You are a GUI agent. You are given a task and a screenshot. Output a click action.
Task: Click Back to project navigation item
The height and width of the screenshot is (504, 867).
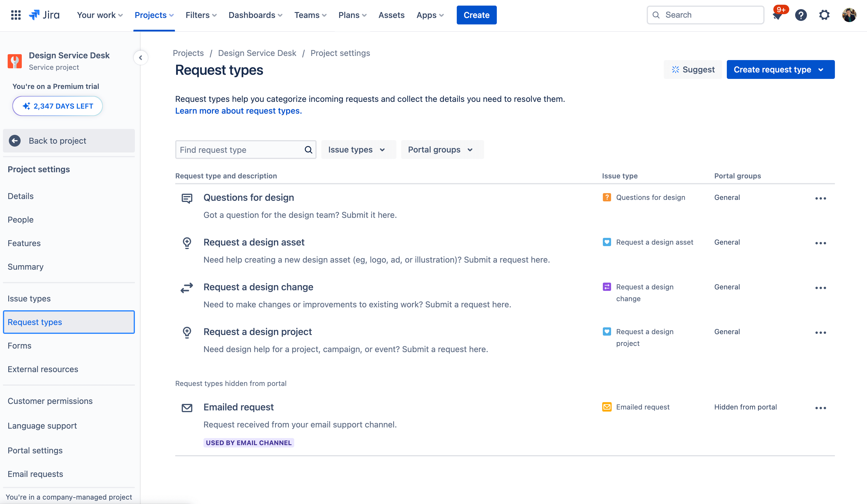[x=68, y=140]
